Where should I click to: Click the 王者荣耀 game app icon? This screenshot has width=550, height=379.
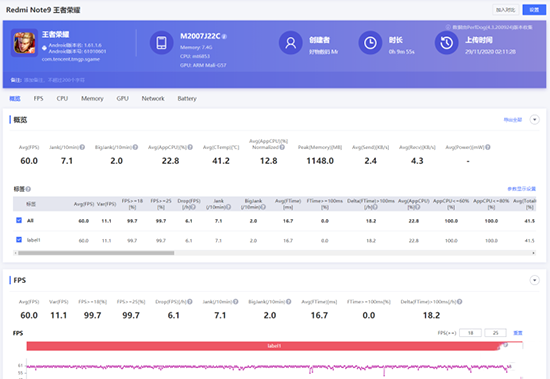click(24, 43)
